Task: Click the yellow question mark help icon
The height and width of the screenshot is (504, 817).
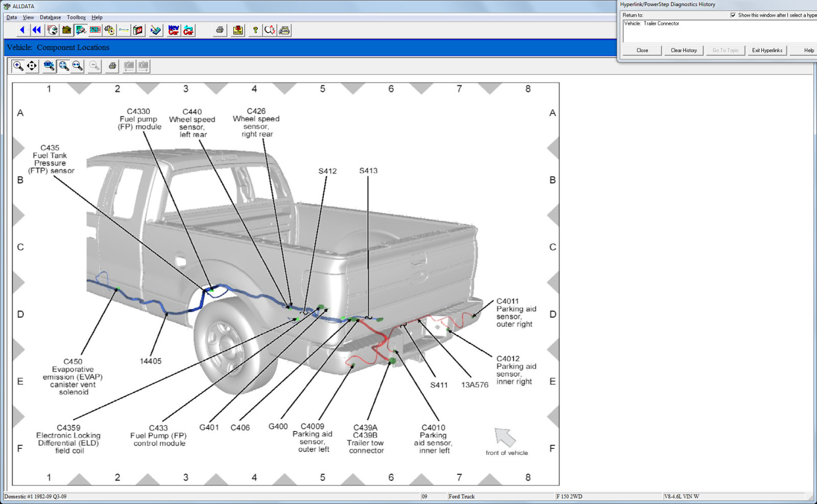Action: coord(255,30)
